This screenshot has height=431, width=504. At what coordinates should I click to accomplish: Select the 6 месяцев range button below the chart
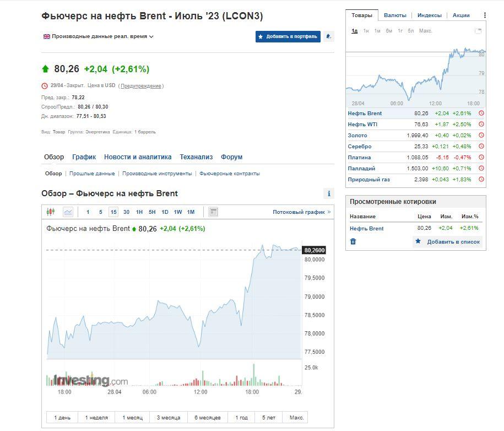207,417
